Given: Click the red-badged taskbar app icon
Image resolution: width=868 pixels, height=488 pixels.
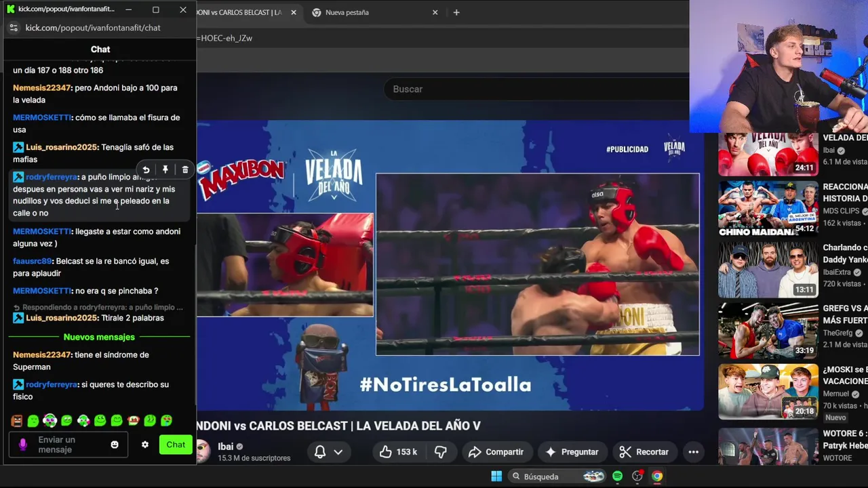Looking at the screenshot, I should [637, 476].
